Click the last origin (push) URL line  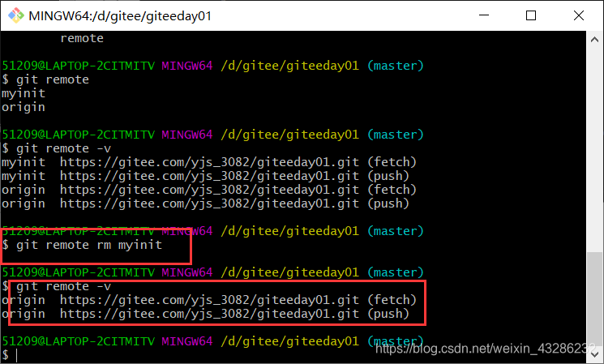point(205,314)
